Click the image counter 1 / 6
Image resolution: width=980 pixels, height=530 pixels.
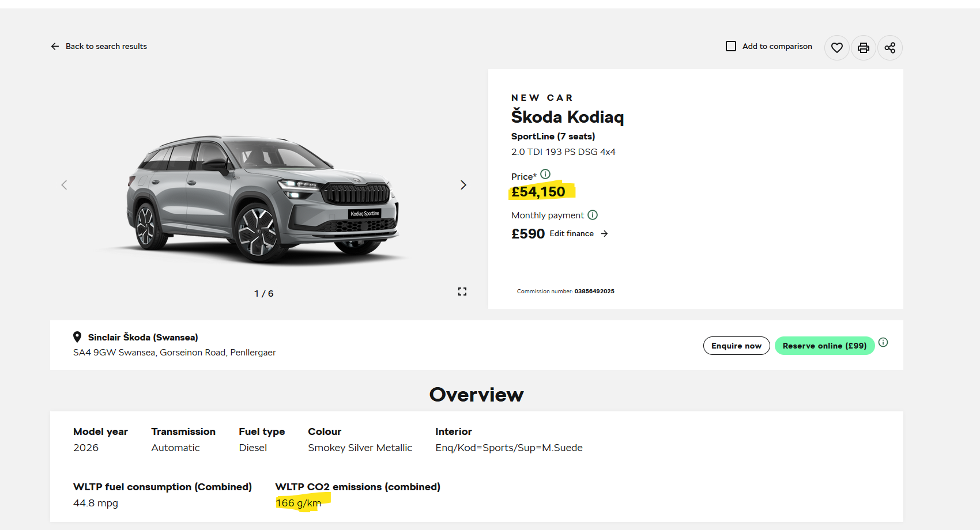[264, 294]
